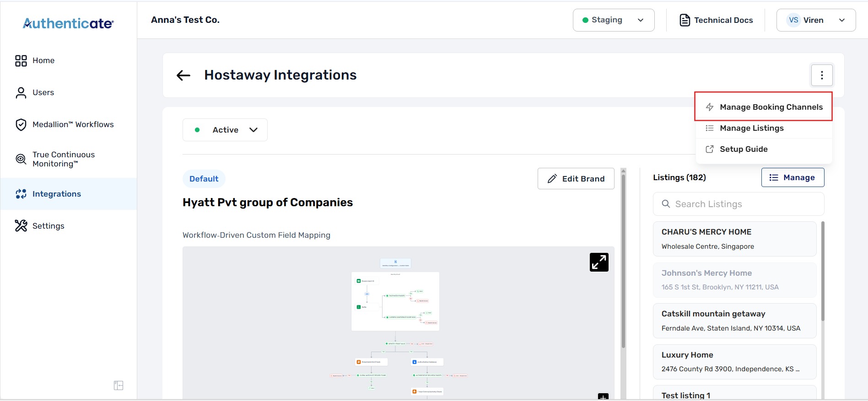Click the workflow diagram preview

(398, 323)
